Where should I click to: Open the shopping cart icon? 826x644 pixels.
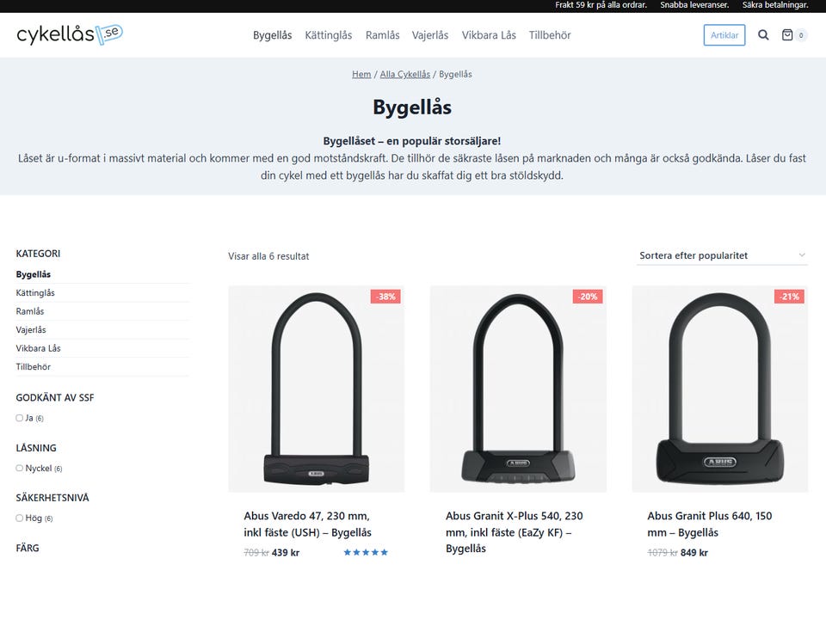tap(786, 35)
